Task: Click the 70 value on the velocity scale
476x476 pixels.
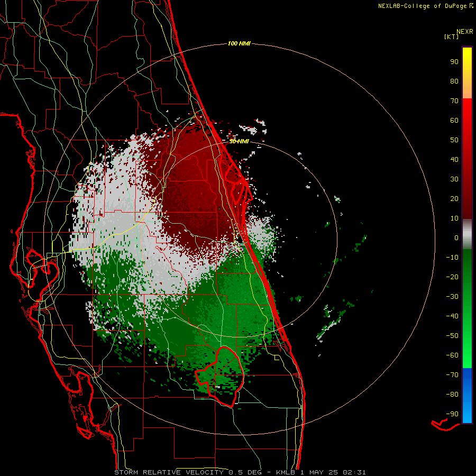Action: (454, 101)
